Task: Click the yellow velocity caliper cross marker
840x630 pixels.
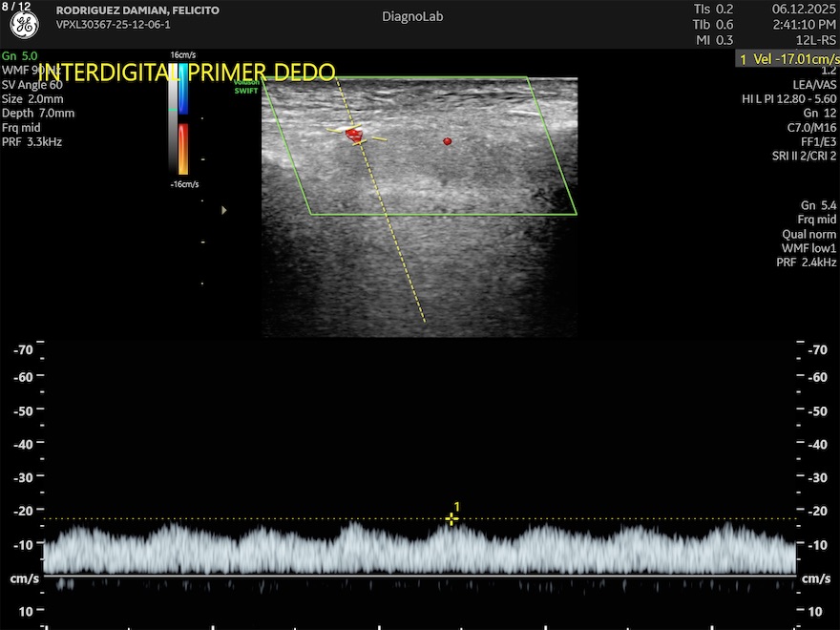Action: tap(451, 518)
